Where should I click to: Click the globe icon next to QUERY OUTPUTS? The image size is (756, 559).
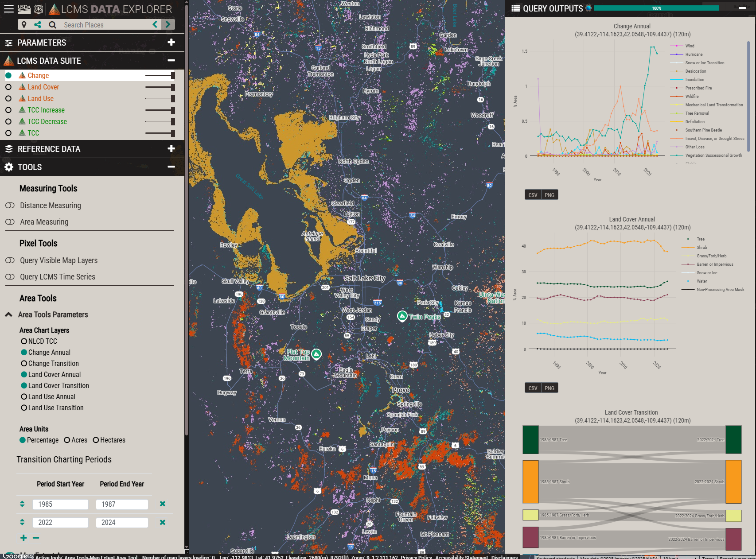tap(588, 8)
